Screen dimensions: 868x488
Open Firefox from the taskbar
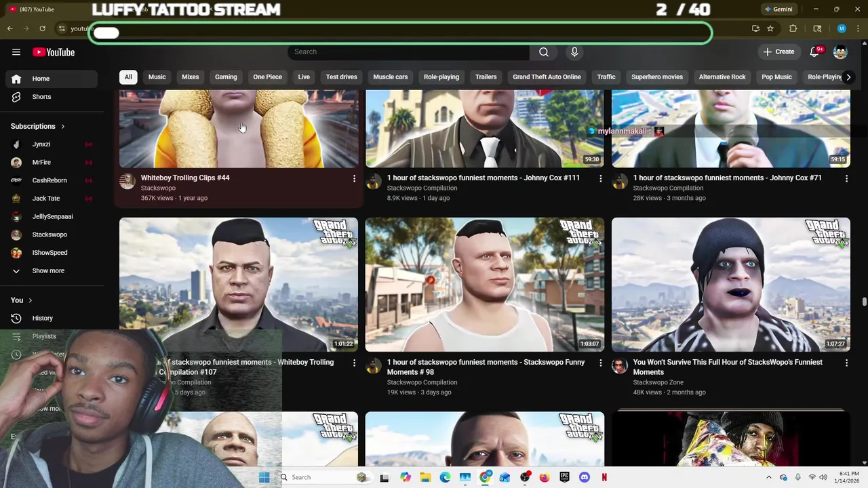coord(545,477)
